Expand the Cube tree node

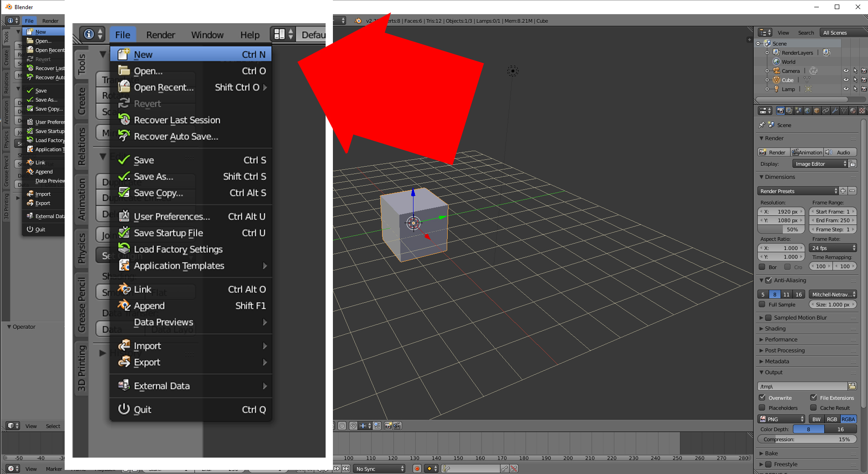tap(767, 80)
